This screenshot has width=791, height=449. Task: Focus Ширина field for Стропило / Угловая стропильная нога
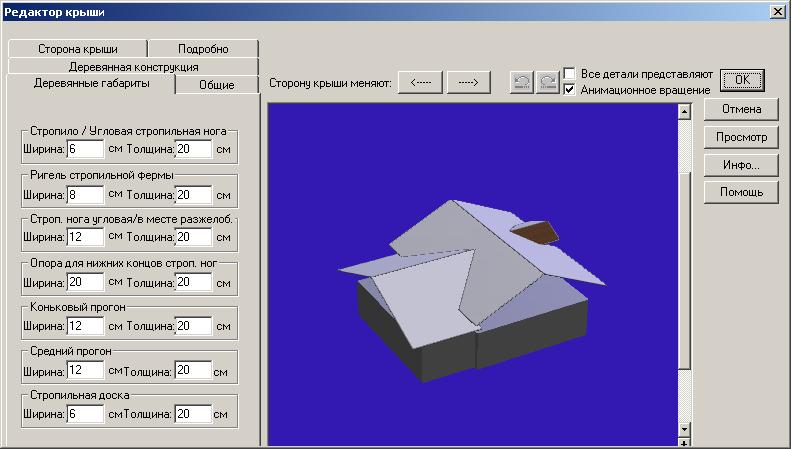pyautogui.click(x=85, y=149)
